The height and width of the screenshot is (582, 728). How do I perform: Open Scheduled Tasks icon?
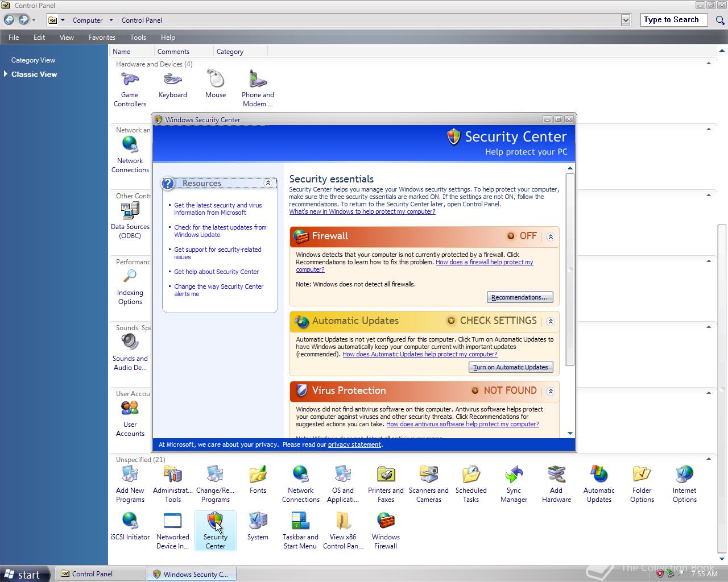point(471,484)
